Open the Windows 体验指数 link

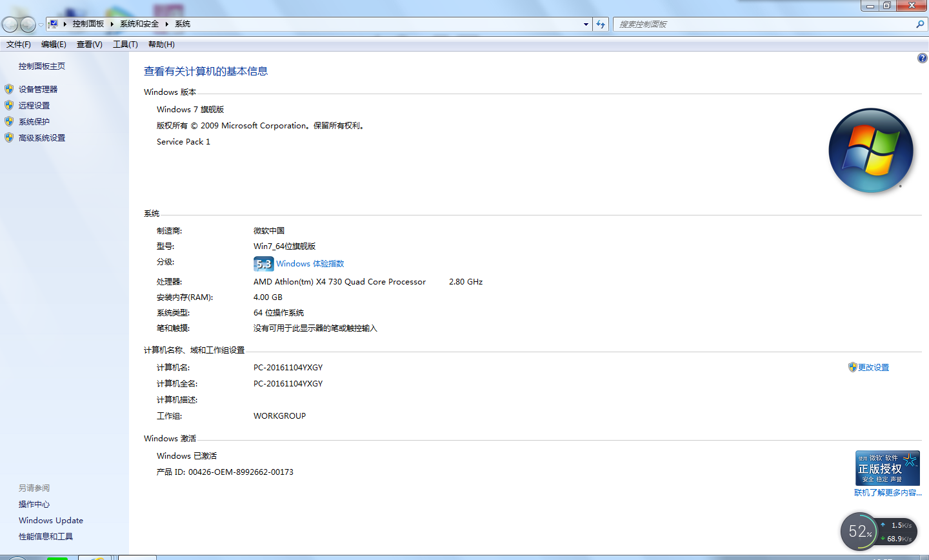310,264
